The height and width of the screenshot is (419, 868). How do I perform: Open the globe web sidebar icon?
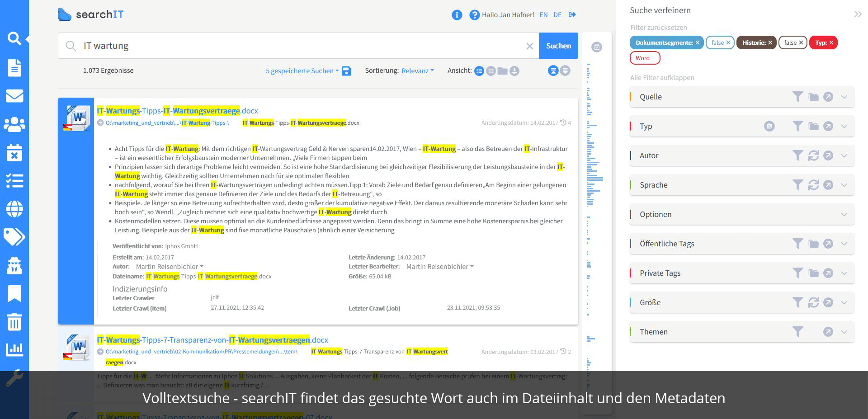(x=14, y=209)
